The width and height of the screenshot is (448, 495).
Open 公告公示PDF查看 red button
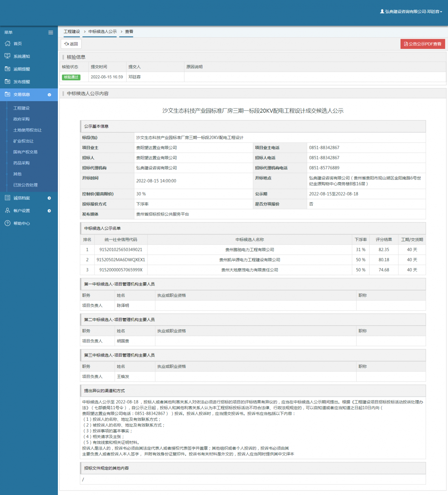(423, 44)
